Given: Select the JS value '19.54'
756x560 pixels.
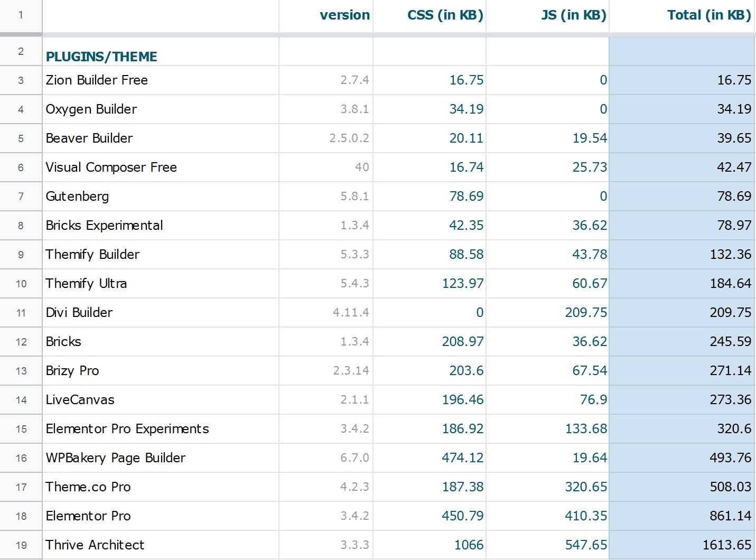Looking at the screenshot, I should pyautogui.click(x=547, y=138).
